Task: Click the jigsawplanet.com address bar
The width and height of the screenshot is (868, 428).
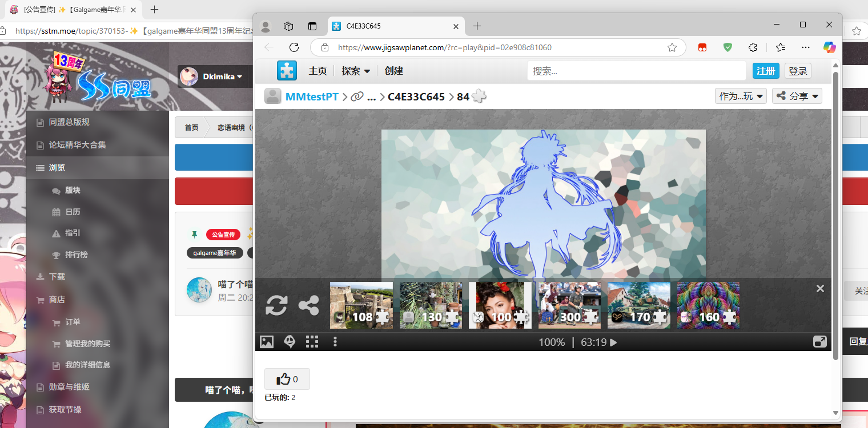Action: (x=499, y=47)
